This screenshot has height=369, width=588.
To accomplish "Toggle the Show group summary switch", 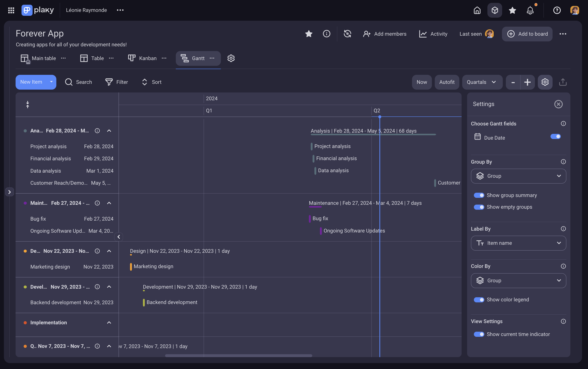I will coord(479,195).
